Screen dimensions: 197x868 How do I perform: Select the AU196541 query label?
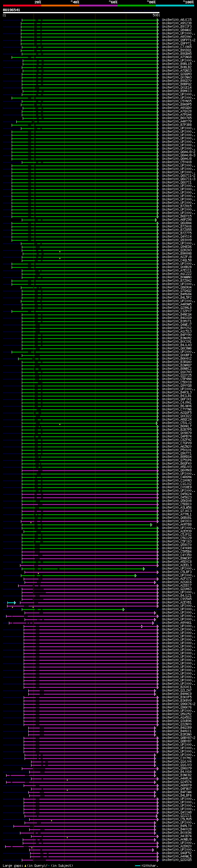(x=11, y=10)
